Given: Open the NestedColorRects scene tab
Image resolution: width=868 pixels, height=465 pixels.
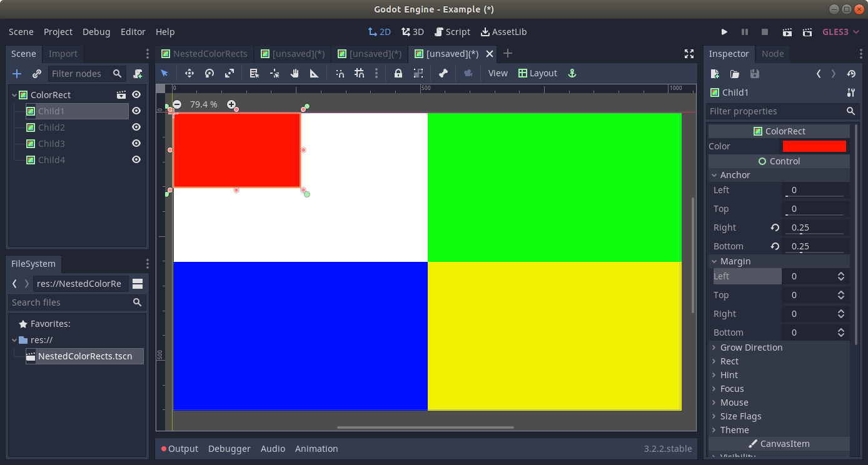Looking at the screenshot, I should 204,54.
